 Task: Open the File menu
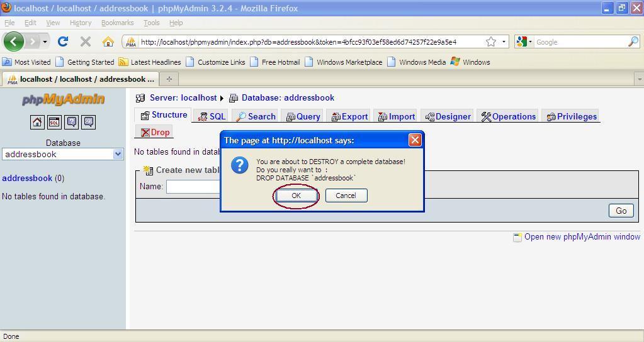tap(9, 23)
